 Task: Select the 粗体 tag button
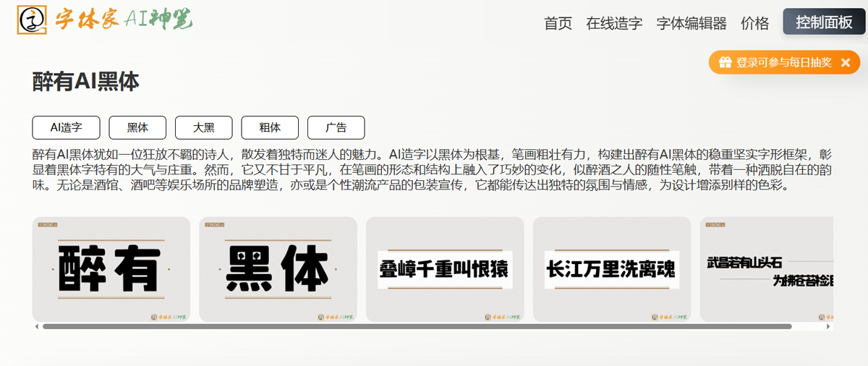pos(270,127)
